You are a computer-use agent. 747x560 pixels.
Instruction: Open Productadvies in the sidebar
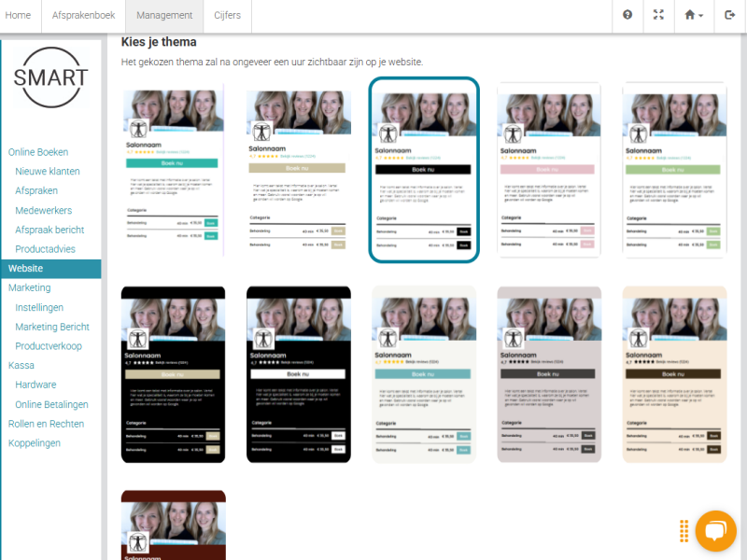pos(45,249)
